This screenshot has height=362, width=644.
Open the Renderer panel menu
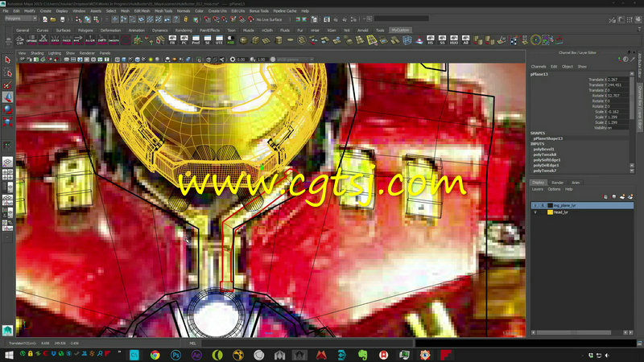tap(87, 53)
